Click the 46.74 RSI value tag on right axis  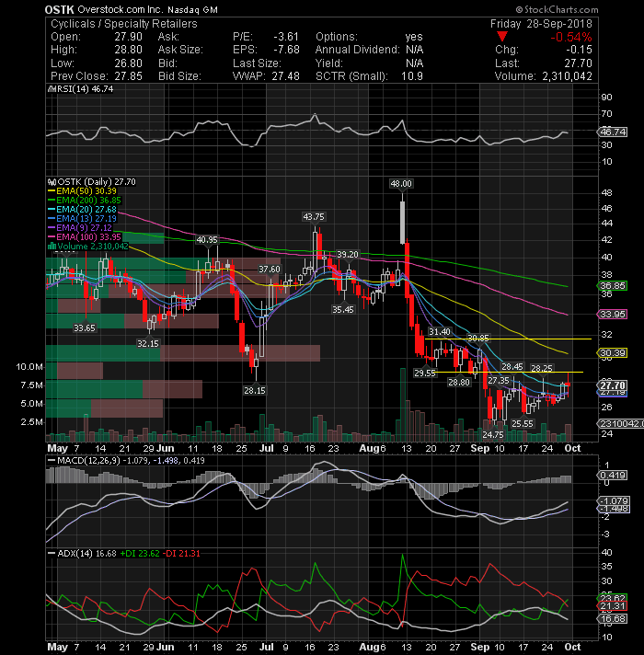point(613,132)
